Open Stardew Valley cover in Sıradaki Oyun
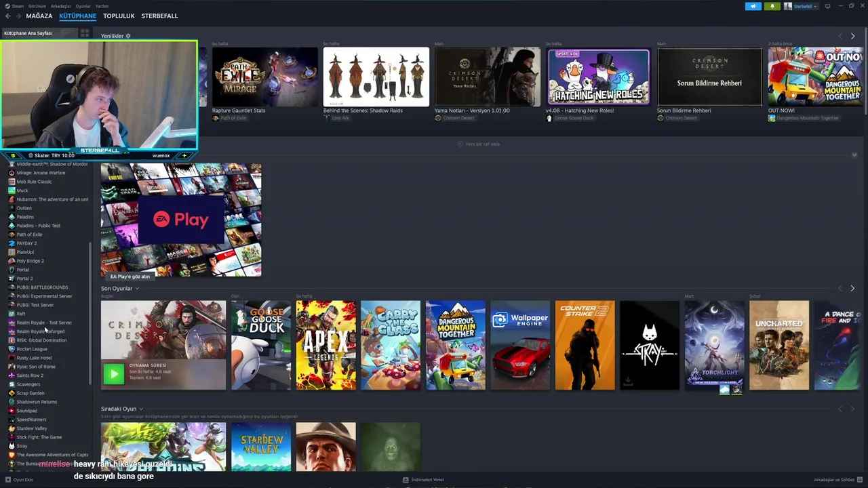868x488 pixels. click(260, 447)
